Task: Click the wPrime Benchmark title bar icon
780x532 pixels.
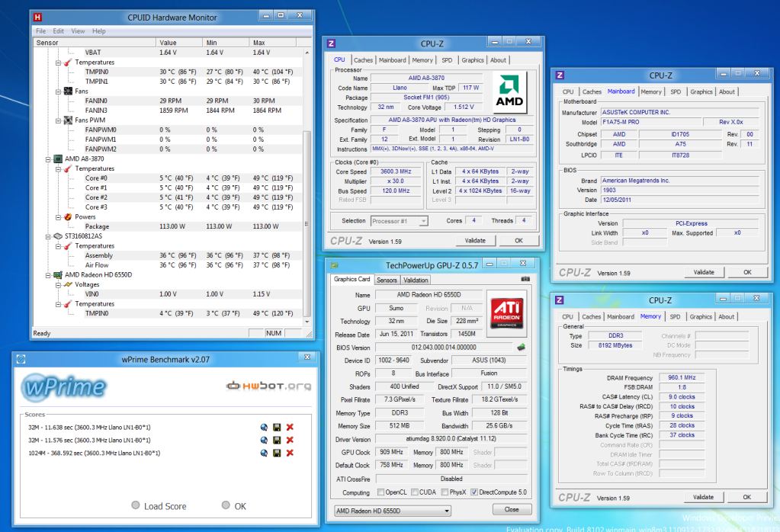Action: coord(21,359)
